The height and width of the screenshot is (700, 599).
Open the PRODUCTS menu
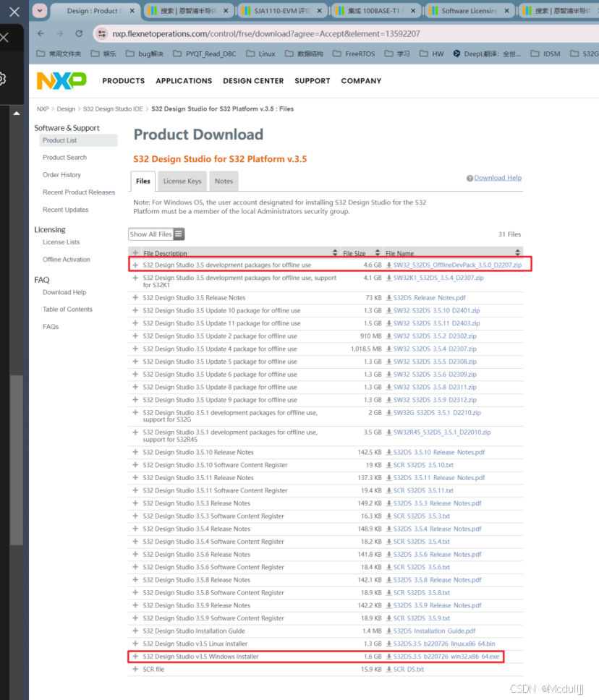point(123,81)
